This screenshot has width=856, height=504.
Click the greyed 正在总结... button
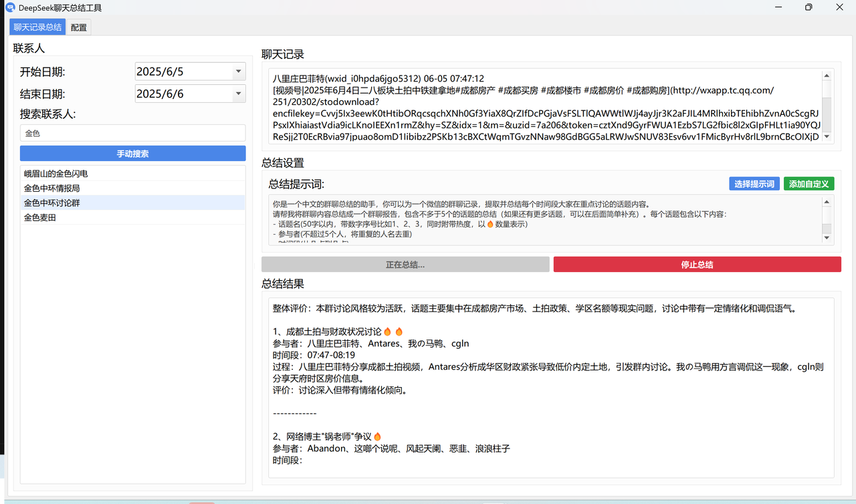pos(405,265)
